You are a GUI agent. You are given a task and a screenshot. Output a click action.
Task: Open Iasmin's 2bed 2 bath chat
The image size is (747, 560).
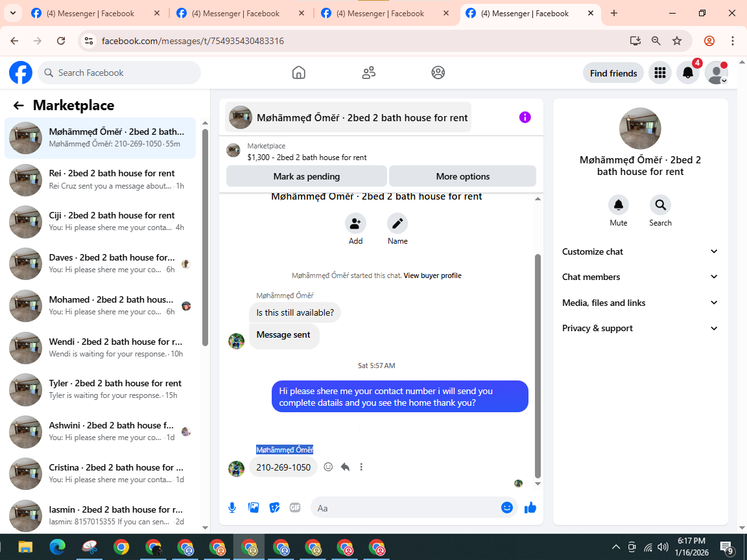(x=100, y=516)
